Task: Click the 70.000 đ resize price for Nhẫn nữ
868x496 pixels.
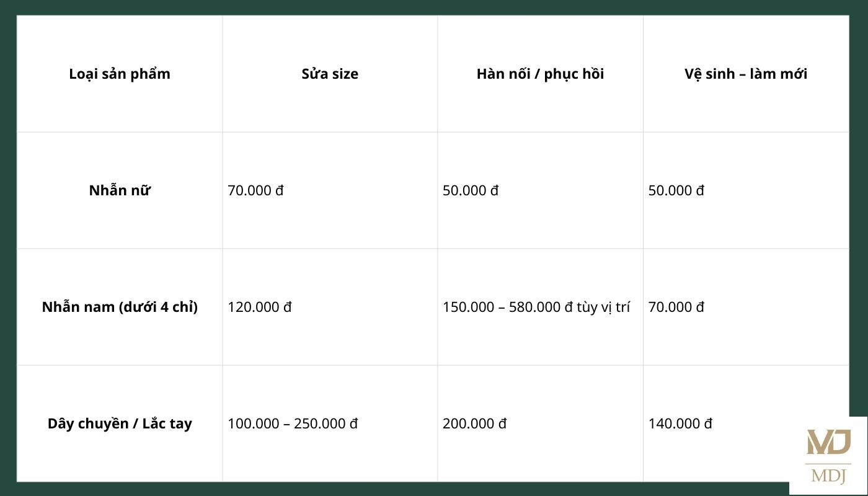Action: pos(255,190)
